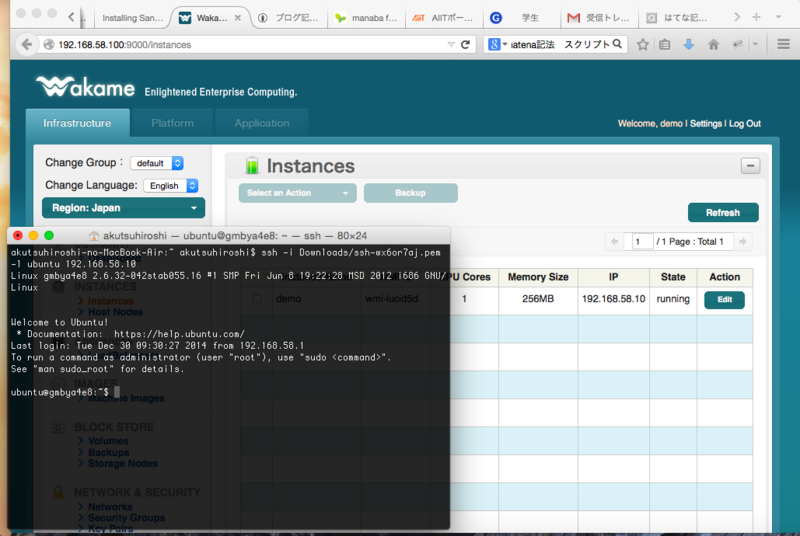Screen dimensions: 800x536
Task: Go back using browser back arrow
Action: (27, 44)
